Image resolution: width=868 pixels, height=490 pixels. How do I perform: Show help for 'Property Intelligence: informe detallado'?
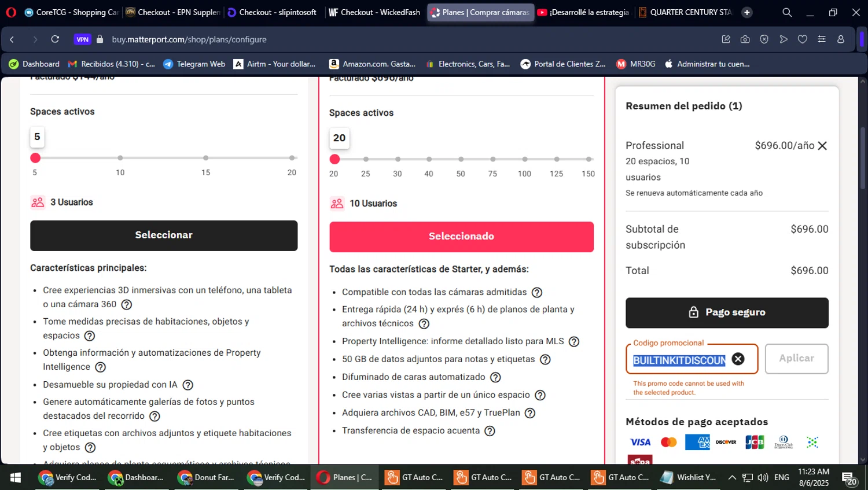574,341
